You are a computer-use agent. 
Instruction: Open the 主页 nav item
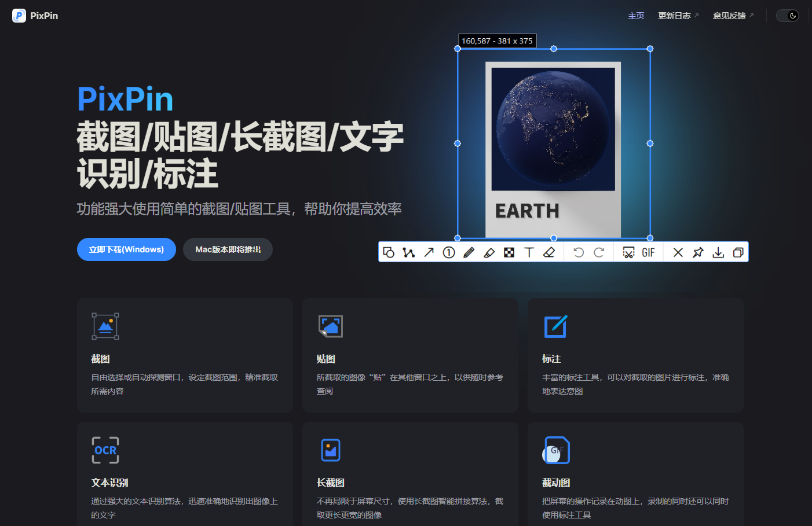point(636,16)
